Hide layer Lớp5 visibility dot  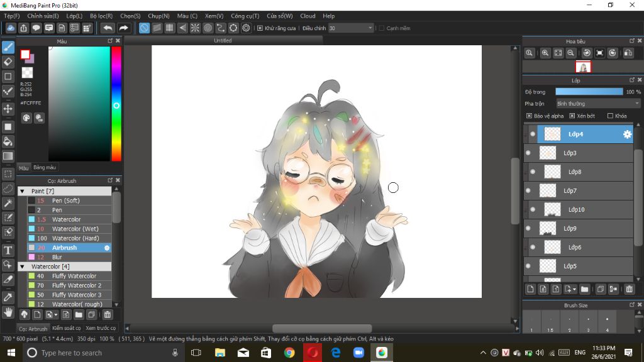click(528, 266)
